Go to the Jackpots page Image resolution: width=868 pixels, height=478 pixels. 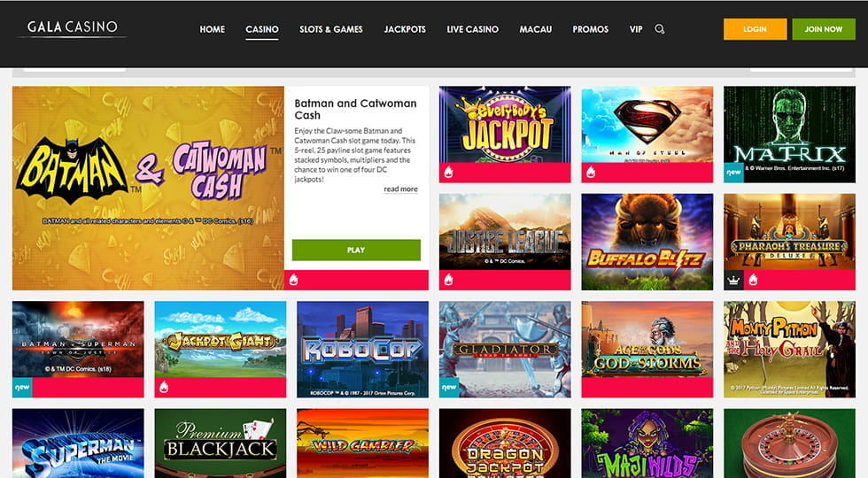pos(405,29)
